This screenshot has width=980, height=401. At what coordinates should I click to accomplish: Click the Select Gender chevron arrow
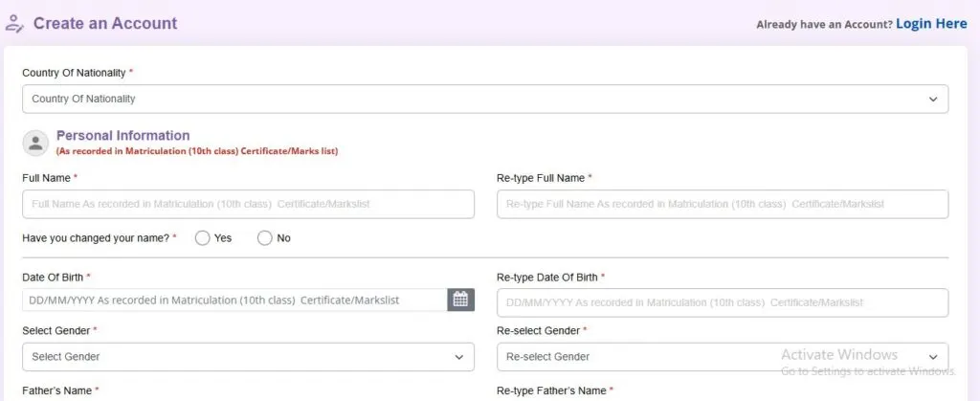(x=458, y=357)
